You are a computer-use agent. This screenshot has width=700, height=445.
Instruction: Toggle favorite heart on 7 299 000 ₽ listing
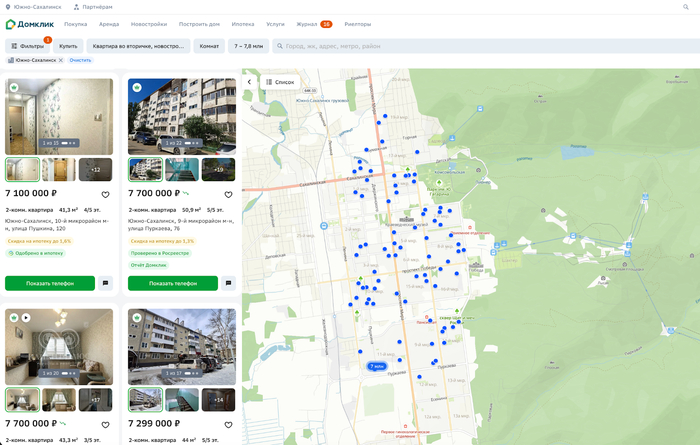point(229,424)
